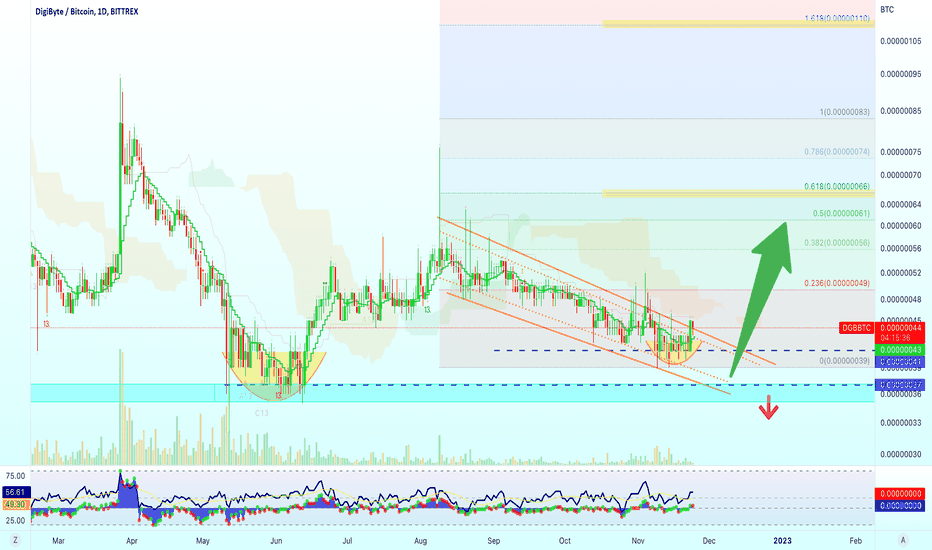Click the Apr label on time axis

132,540
